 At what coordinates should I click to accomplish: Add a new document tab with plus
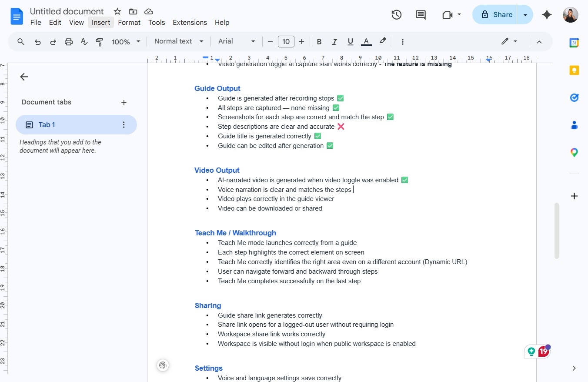124,102
